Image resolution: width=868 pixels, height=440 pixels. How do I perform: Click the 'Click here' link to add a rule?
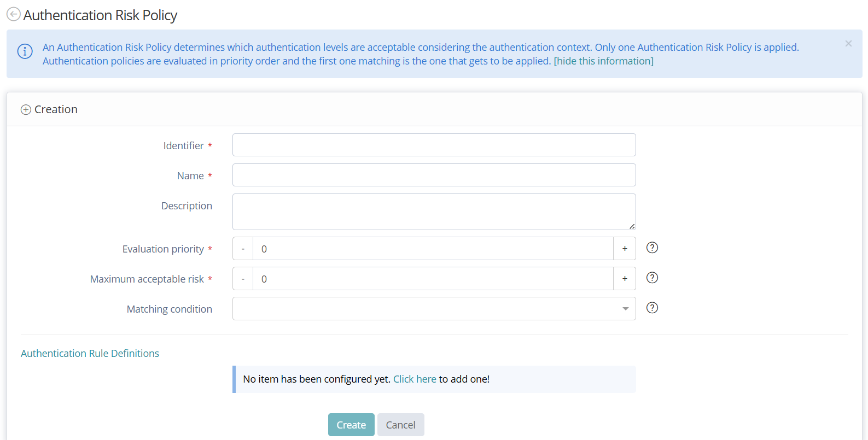(415, 379)
